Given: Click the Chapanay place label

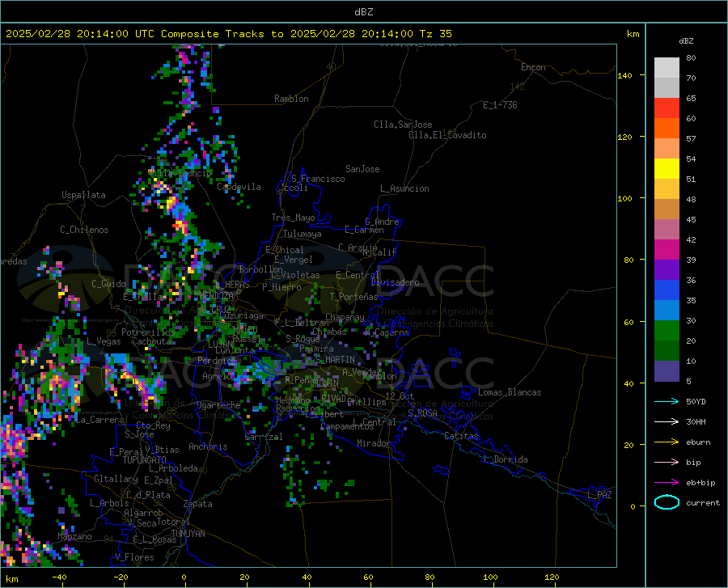Looking at the screenshot, I should [345, 317].
